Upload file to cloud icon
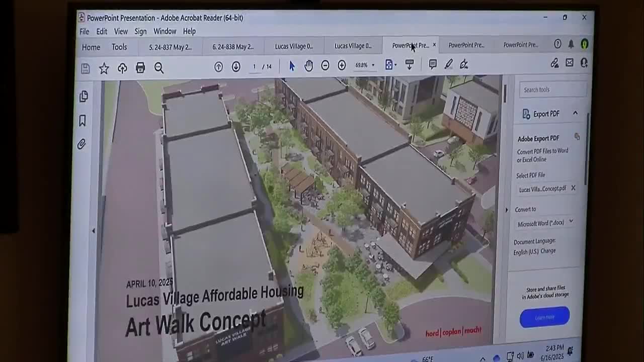Image resolution: width=644 pixels, height=362 pixels. pos(122,68)
